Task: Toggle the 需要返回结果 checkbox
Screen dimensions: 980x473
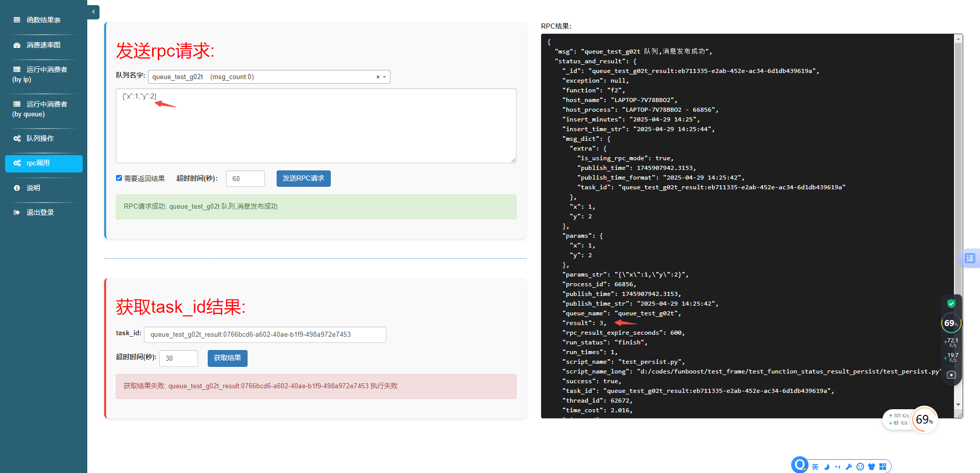Action: click(119, 178)
